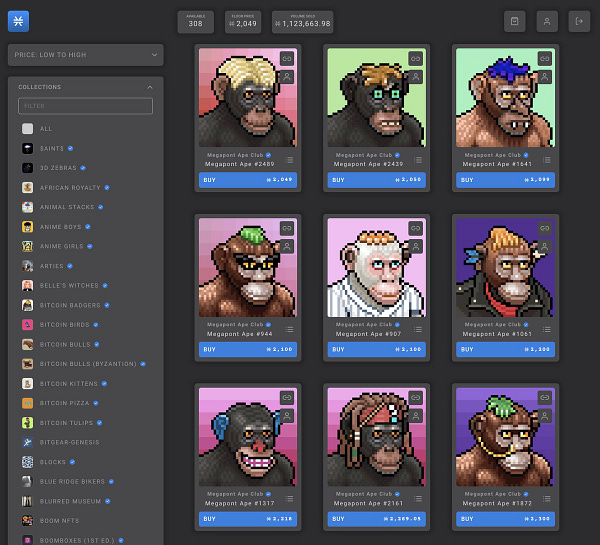Select the Arties collection
Screen dimensions: 600x545
(x=47, y=266)
